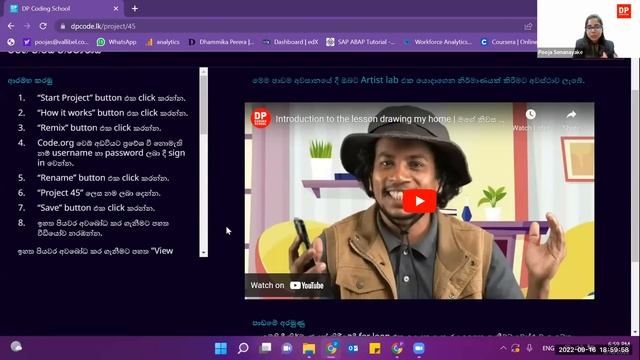Viewport: 640px width, 360px height.
Task: Open the second Chrome taskbar icon
Action: [x=397, y=348]
